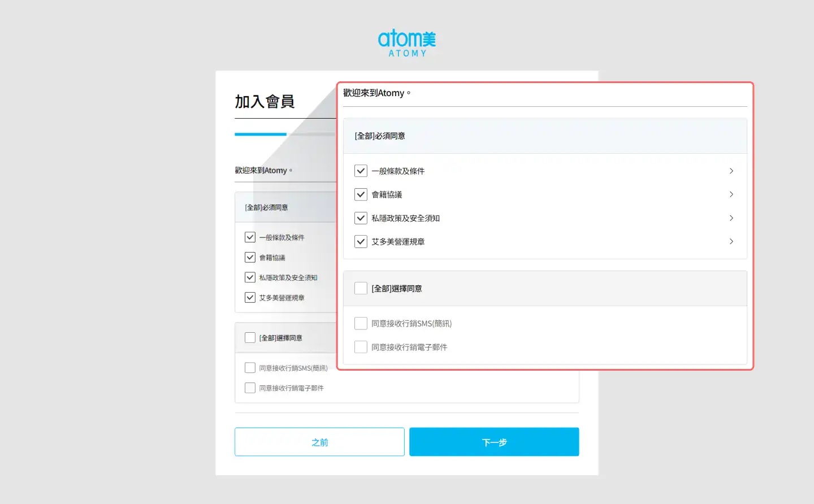Uncheck 一般條款及條件 in the enlarged panel
Screen dimensions: 814x504
[361, 171]
